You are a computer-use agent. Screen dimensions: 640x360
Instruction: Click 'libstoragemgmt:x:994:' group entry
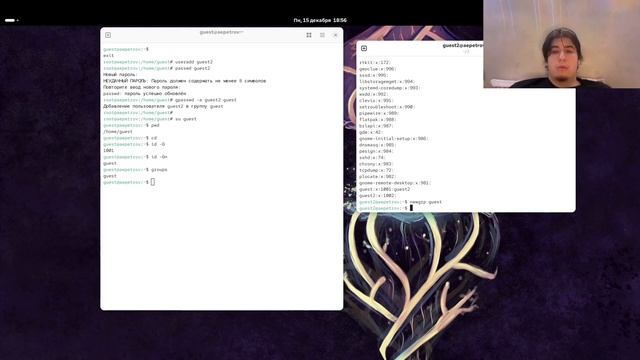(x=387, y=82)
